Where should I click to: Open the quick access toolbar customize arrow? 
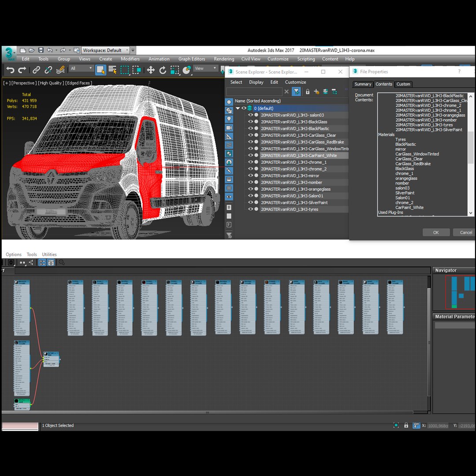pos(133,50)
